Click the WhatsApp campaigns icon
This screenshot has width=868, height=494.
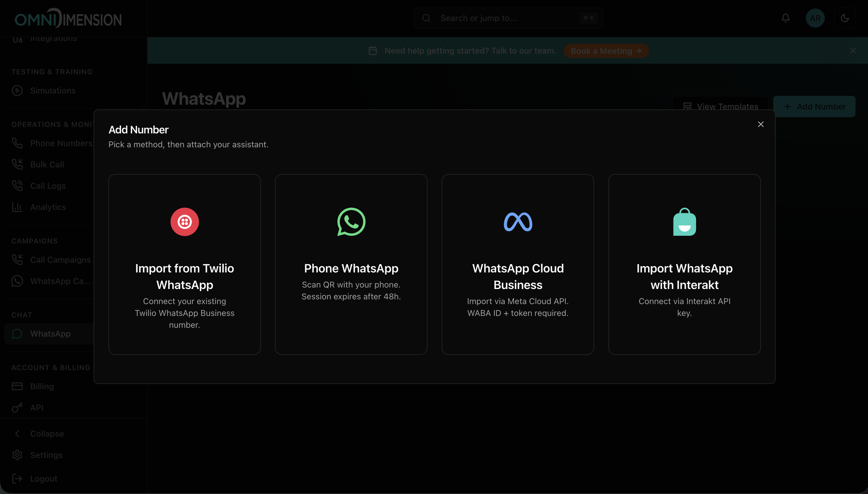coord(17,281)
